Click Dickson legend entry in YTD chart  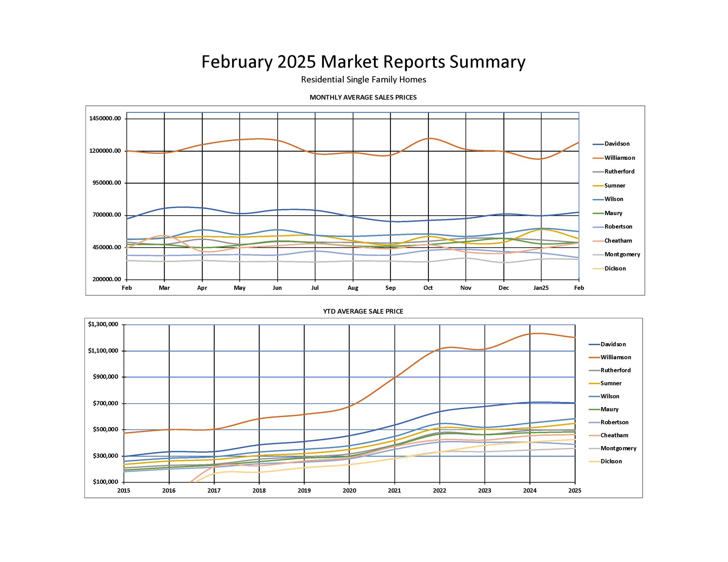(x=611, y=462)
